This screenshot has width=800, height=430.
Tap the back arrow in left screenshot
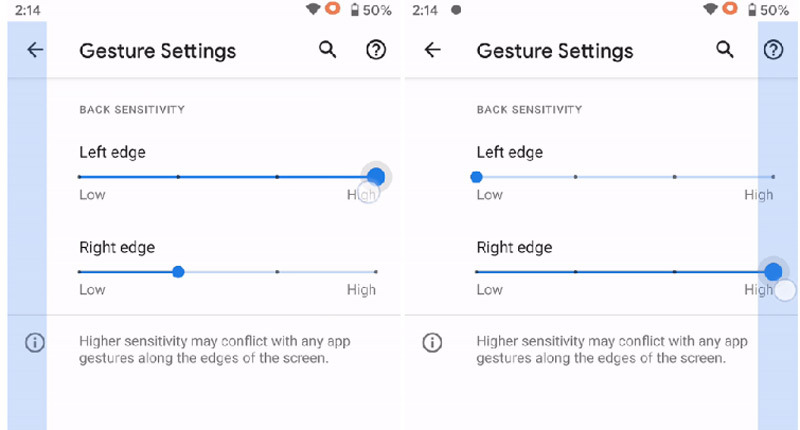point(35,50)
